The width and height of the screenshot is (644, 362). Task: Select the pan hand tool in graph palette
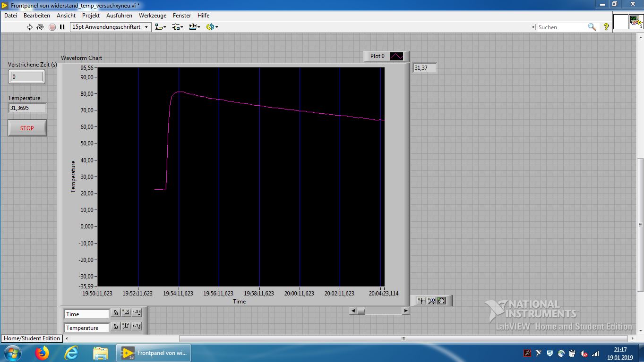(x=441, y=301)
